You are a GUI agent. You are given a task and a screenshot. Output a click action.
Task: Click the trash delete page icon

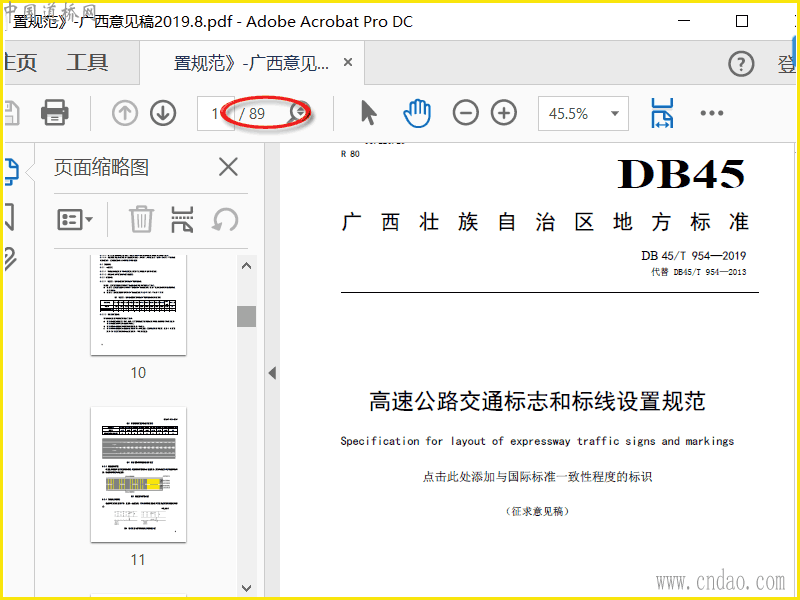click(141, 219)
